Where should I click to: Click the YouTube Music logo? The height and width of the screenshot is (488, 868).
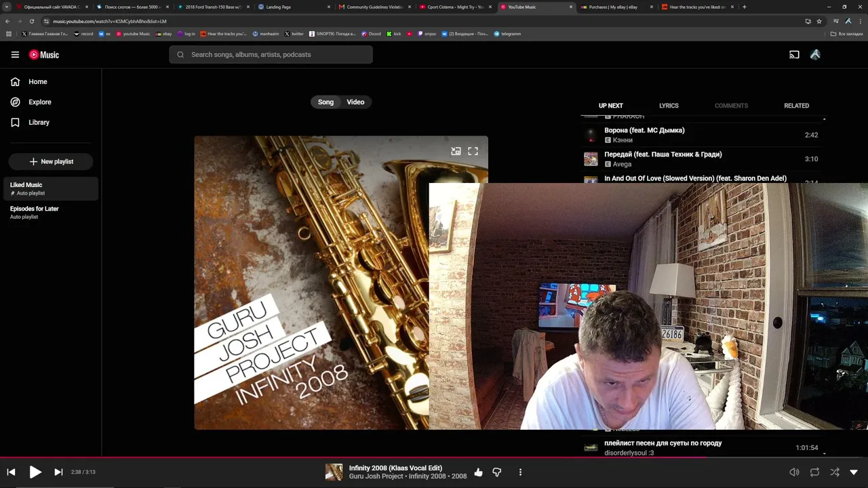44,55
